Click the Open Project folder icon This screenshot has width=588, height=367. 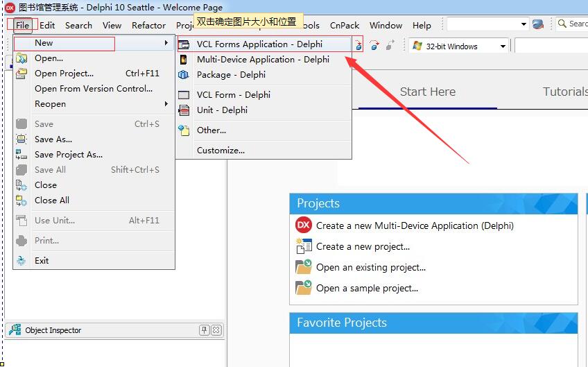coord(21,73)
